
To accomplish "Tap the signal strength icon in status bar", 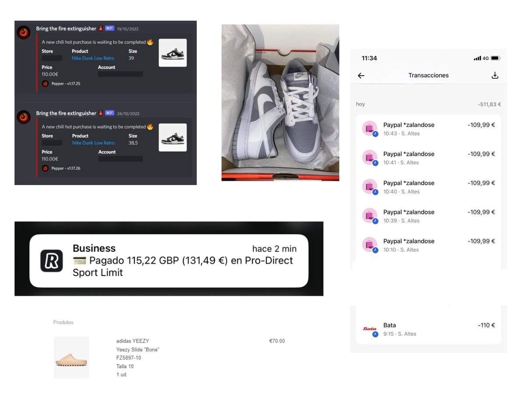I will tap(477, 58).
